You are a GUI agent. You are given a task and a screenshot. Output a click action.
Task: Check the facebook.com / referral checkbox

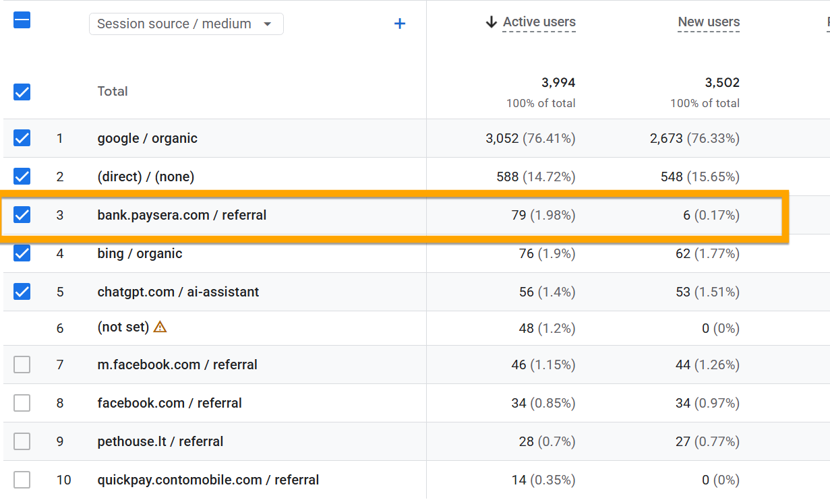(x=22, y=403)
